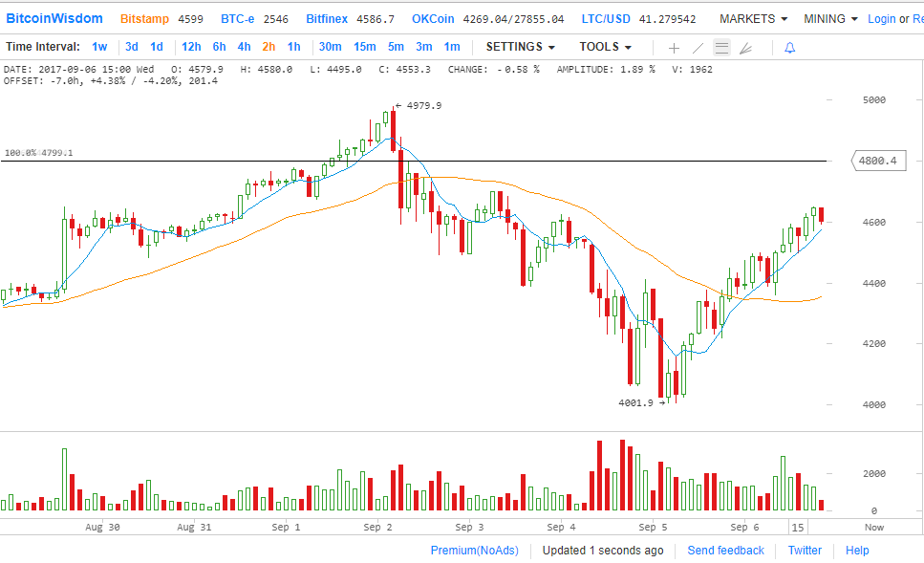Open the SETTINGS dropdown
This screenshot has height=563, width=924.
point(520,47)
